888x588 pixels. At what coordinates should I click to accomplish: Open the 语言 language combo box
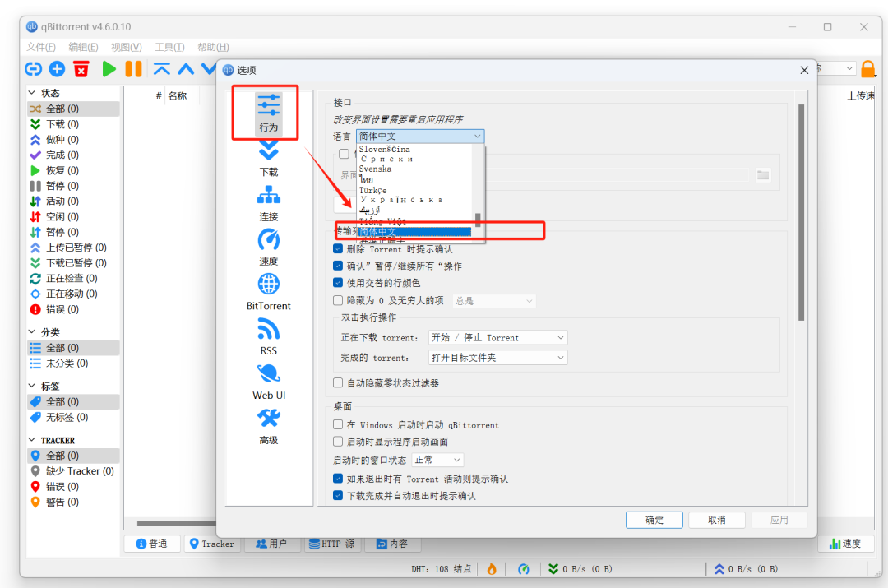click(x=420, y=136)
